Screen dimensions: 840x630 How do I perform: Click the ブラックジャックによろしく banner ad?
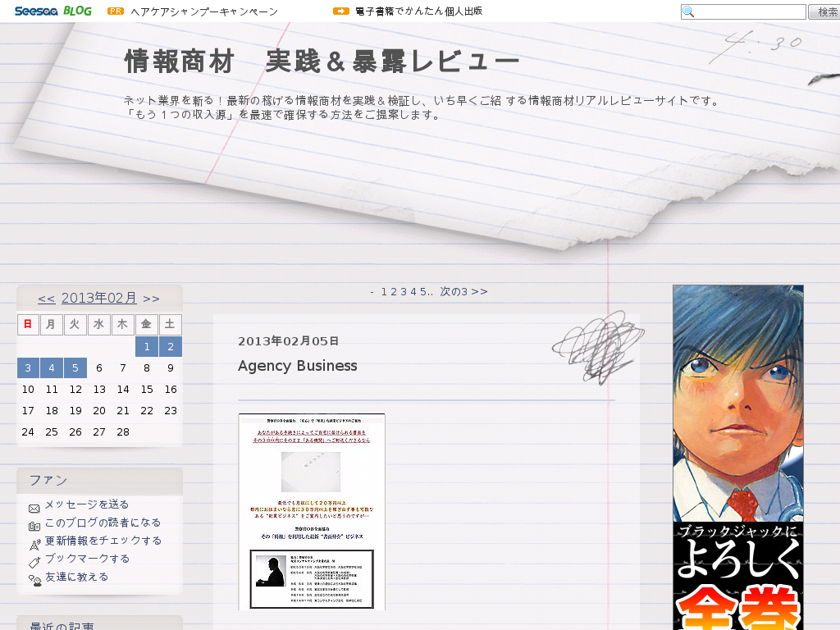click(x=738, y=458)
